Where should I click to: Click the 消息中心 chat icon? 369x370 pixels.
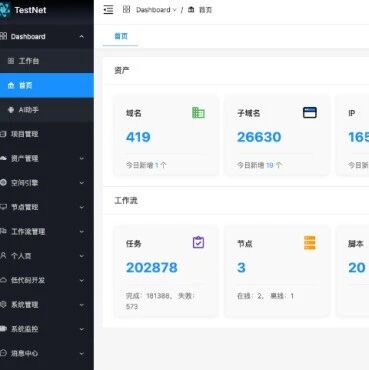click(x=3, y=353)
